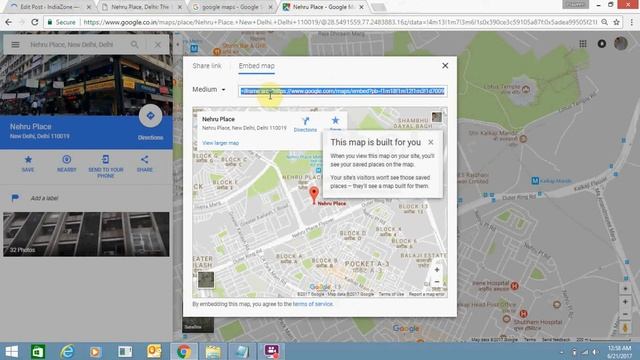Click the Add a label flag
Image resolution: width=640 pixels, height=360 pixels.
click(15, 198)
